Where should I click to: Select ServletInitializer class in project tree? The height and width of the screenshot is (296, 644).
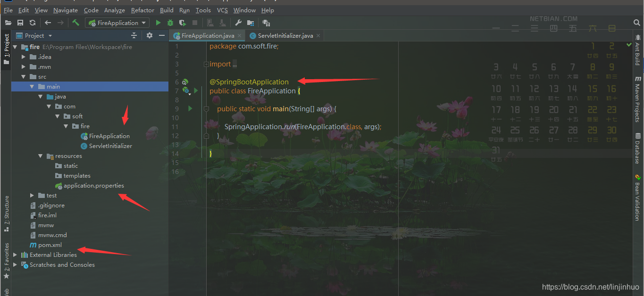pyautogui.click(x=110, y=146)
